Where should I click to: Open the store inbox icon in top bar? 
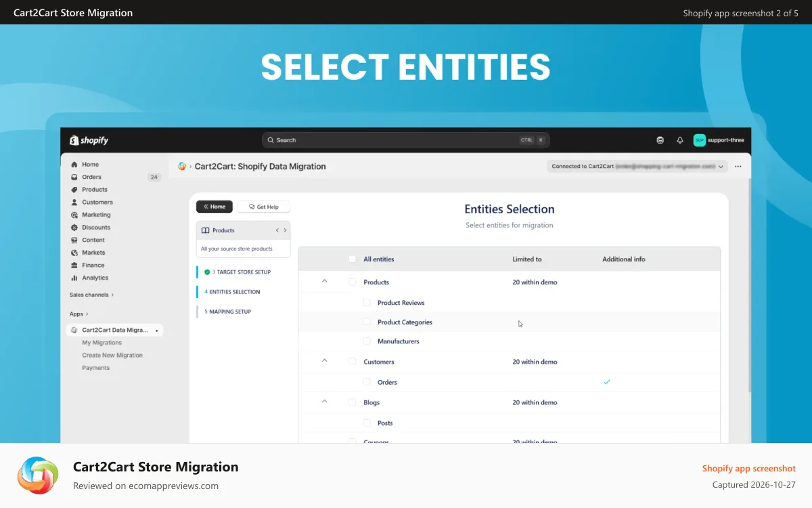660,140
